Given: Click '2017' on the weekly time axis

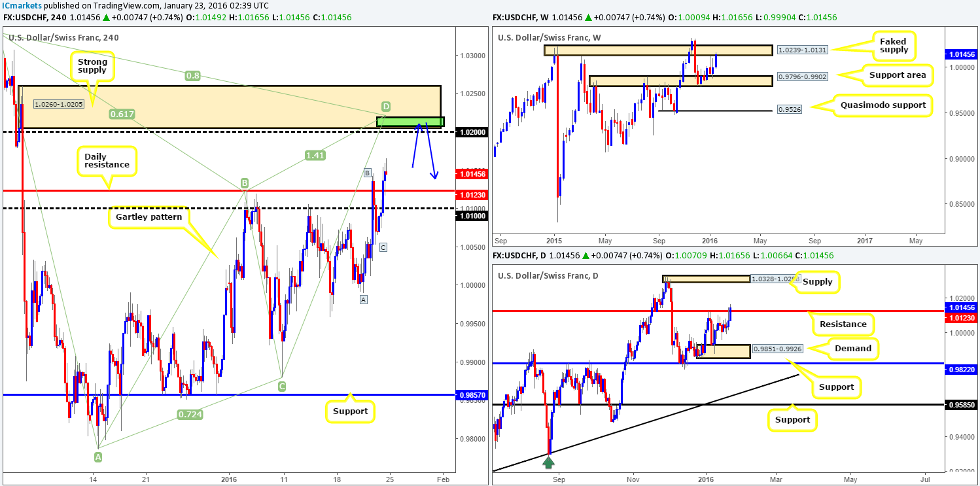Looking at the screenshot, I should click(864, 239).
